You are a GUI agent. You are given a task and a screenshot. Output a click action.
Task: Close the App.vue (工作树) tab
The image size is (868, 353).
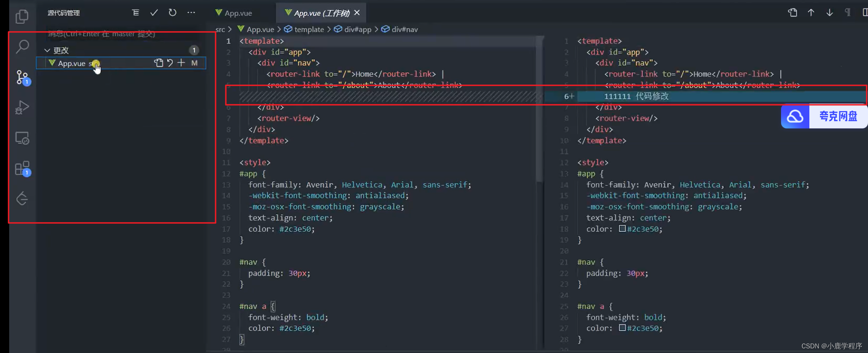click(x=357, y=13)
